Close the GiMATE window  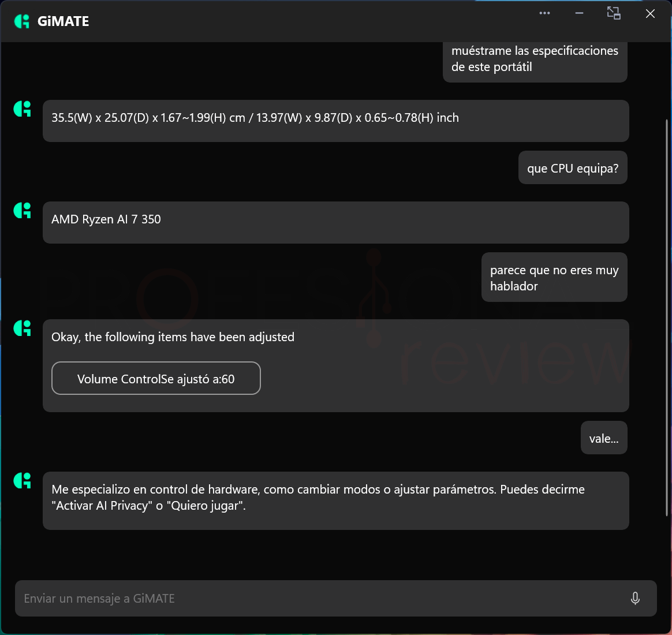point(649,13)
